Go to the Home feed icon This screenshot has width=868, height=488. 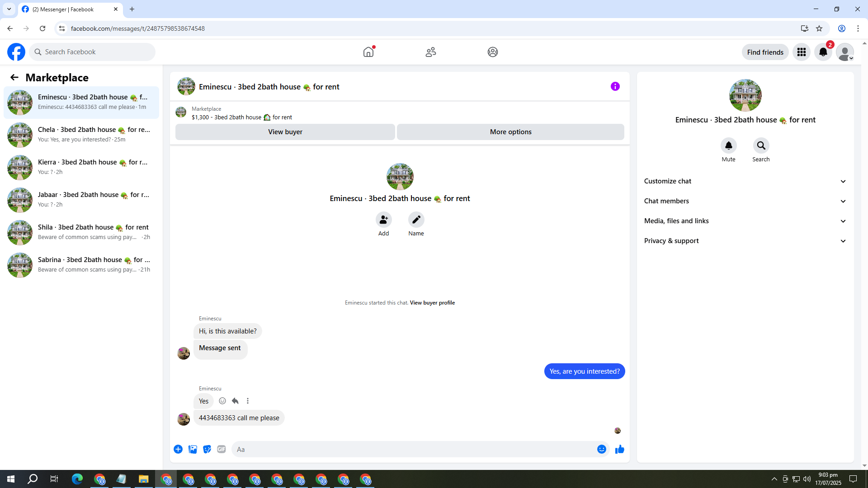[x=368, y=52]
